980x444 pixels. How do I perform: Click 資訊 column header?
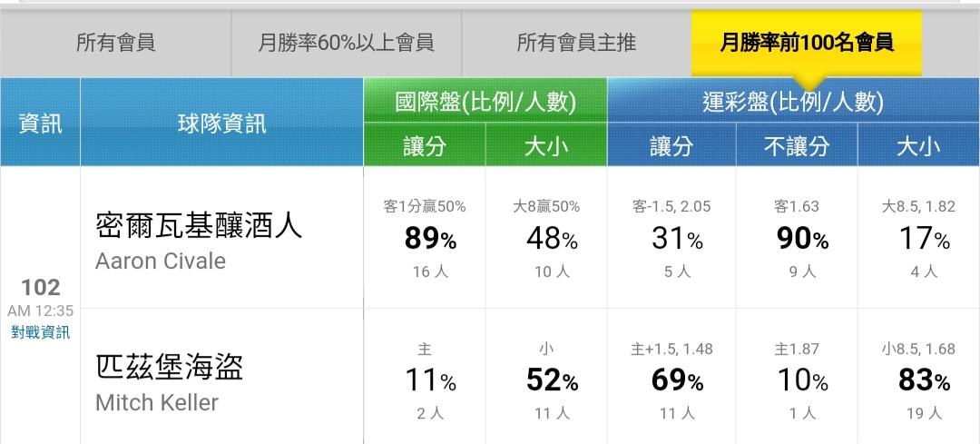tap(41, 123)
